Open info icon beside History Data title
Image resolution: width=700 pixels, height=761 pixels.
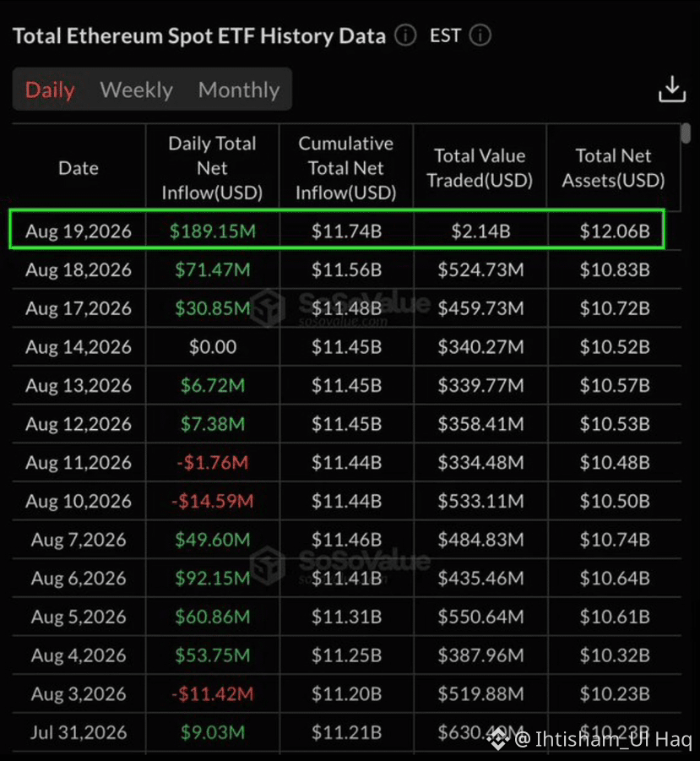coord(405,35)
